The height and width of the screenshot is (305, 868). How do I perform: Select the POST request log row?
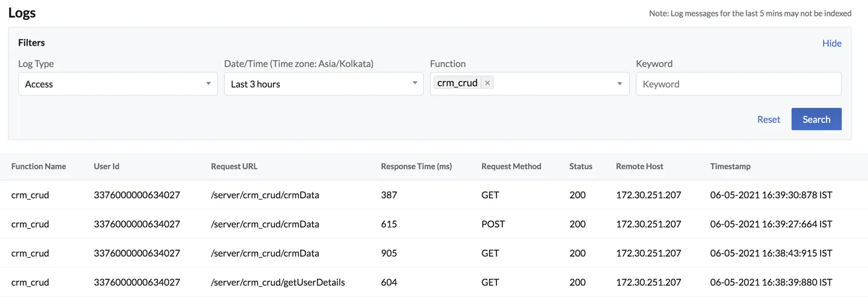click(x=434, y=224)
